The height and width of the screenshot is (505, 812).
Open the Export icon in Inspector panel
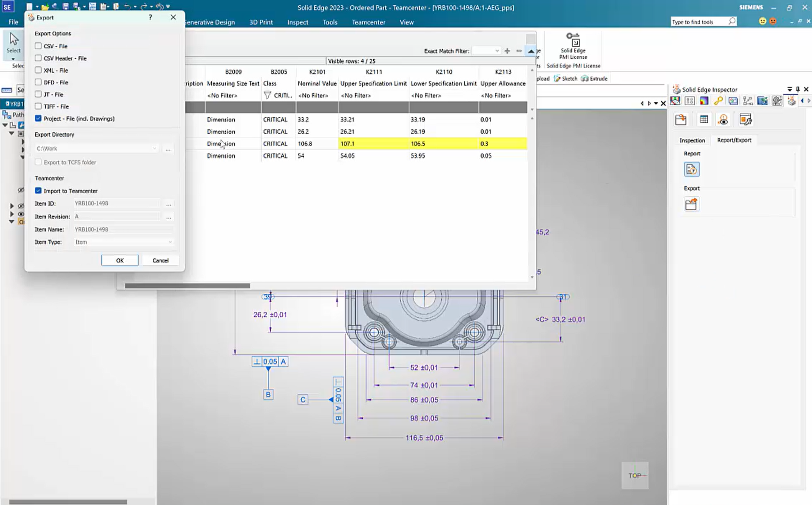[691, 204]
